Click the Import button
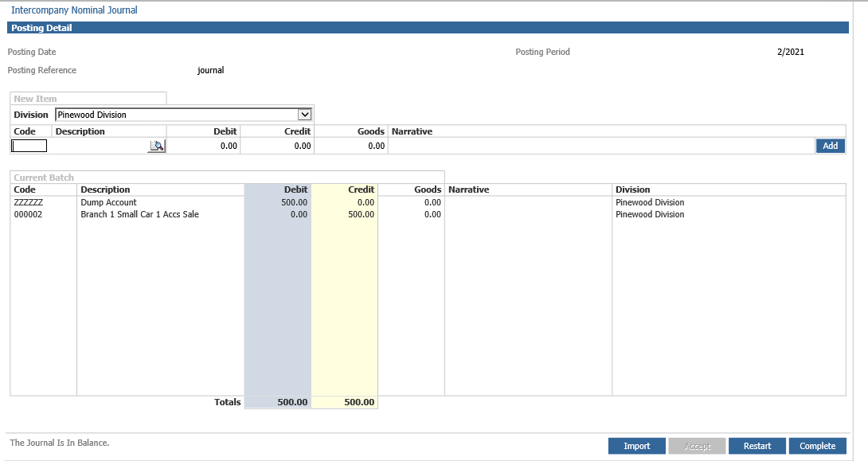The height and width of the screenshot is (461, 868). click(636, 446)
